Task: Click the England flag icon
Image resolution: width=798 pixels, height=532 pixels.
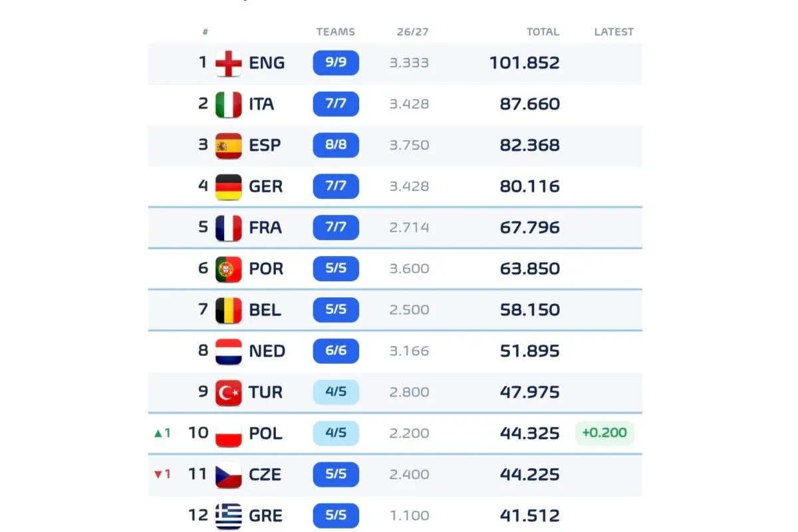Action: coord(229,63)
